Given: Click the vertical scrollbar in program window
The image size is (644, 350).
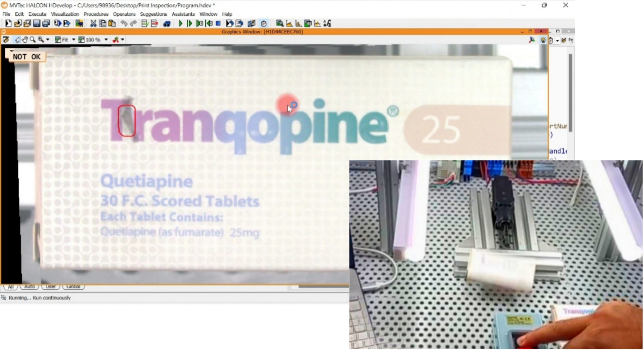Looking at the screenshot, I should (570, 93).
